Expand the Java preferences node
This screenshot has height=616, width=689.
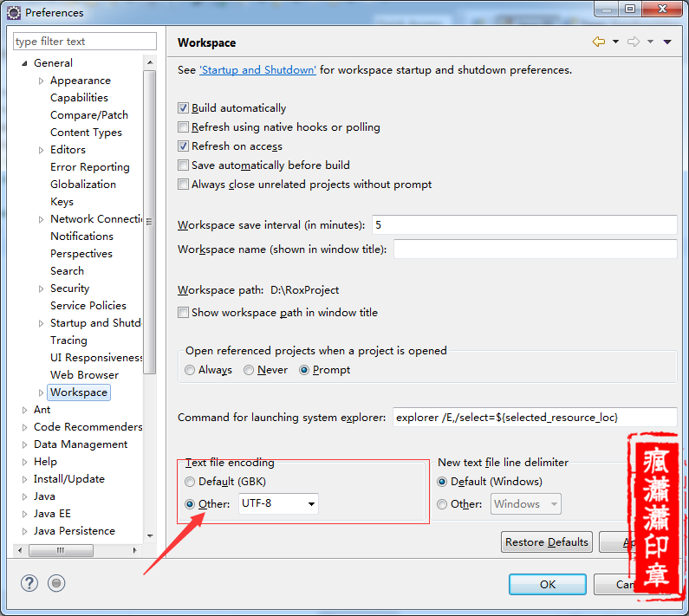coord(24,496)
